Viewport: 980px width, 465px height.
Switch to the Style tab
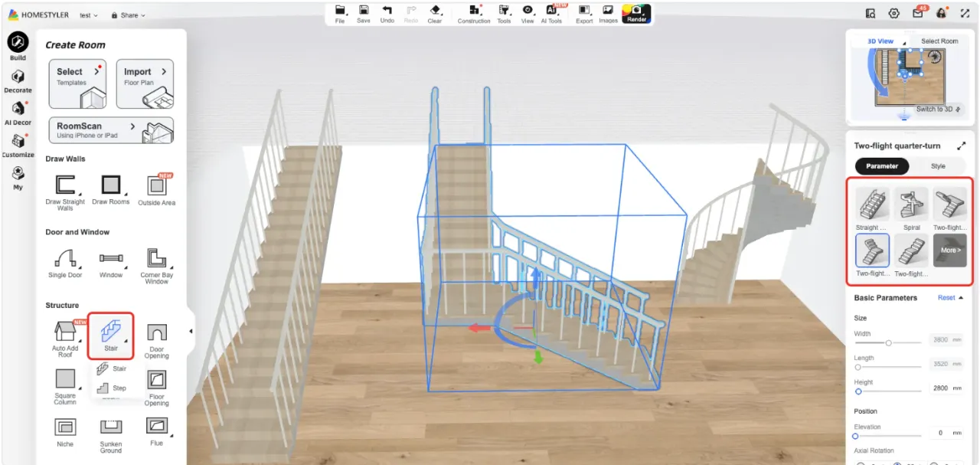pos(938,166)
